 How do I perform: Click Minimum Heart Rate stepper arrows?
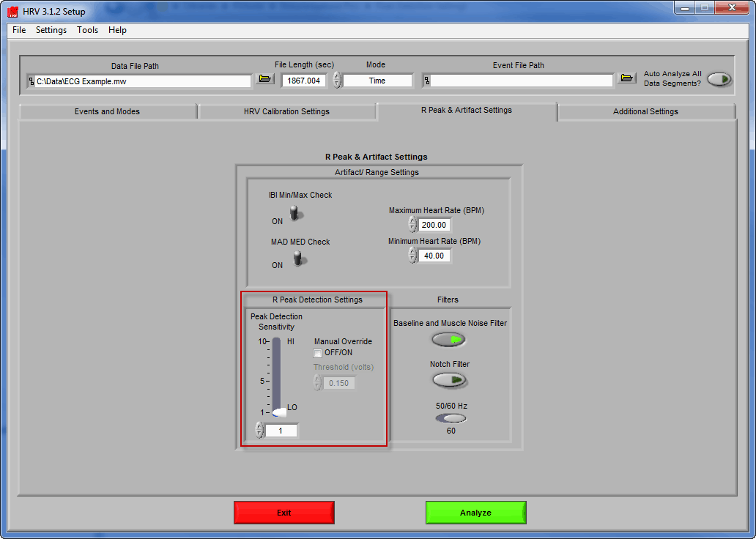tap(412, 255)
